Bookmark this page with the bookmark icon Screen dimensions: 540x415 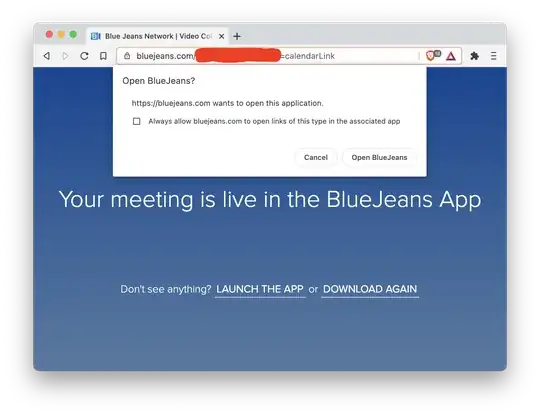(x=103, y=56)
